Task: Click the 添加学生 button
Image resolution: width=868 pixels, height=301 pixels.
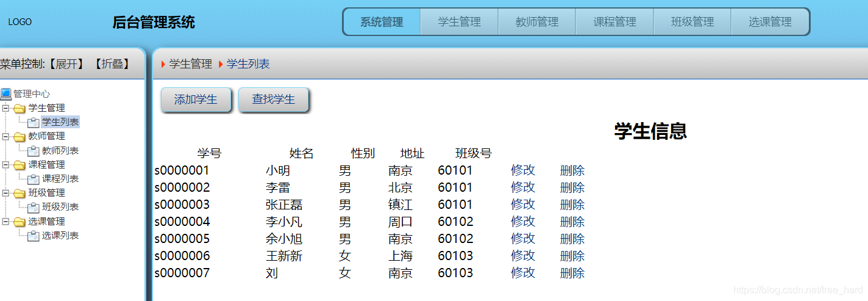Action: (196, 100)
